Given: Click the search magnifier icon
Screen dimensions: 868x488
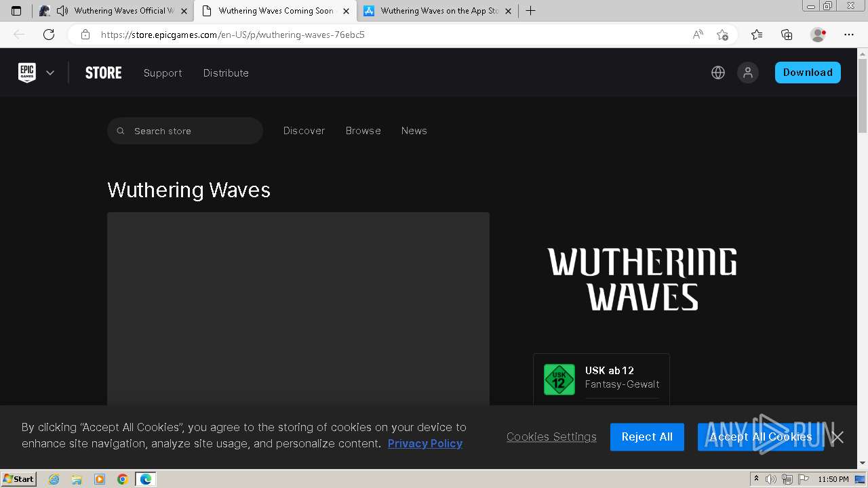Looking at the screenshot, I should [121, 131].
